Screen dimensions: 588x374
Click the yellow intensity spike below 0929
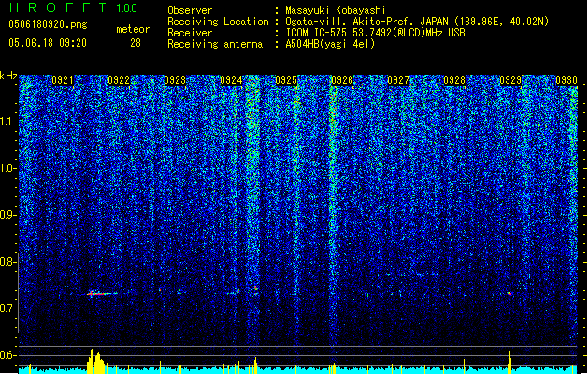point(509,362)
